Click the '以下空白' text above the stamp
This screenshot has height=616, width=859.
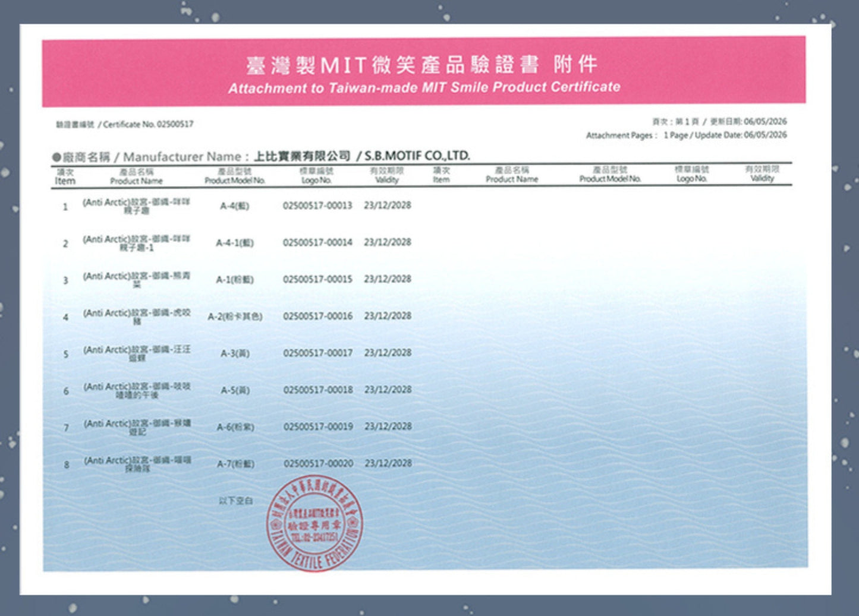point(235,501)
